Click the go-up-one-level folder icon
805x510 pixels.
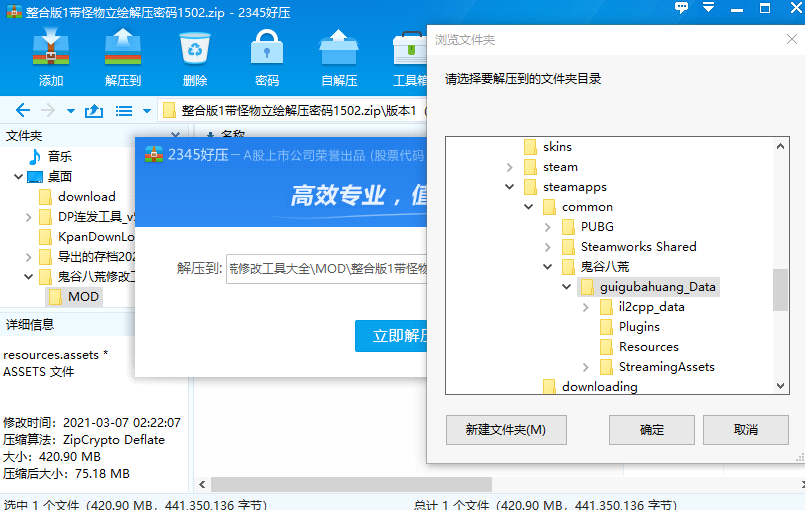(x=94, y=110)
